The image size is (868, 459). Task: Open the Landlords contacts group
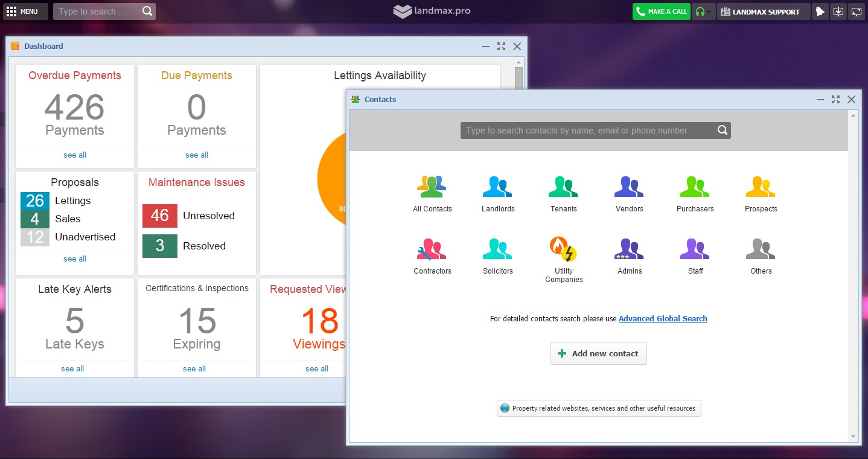point(497,193)
